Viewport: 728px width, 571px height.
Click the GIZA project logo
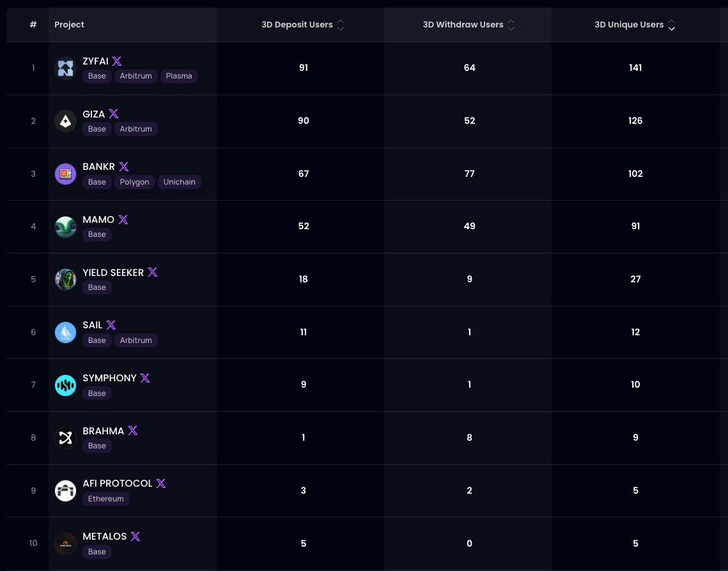(x=65, y=121)
